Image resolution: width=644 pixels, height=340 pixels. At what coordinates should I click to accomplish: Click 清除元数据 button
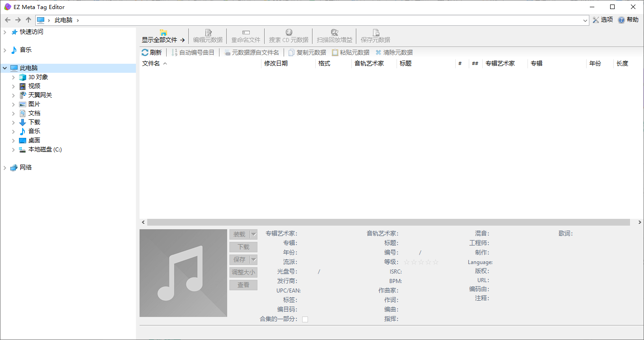coord(394,52)
